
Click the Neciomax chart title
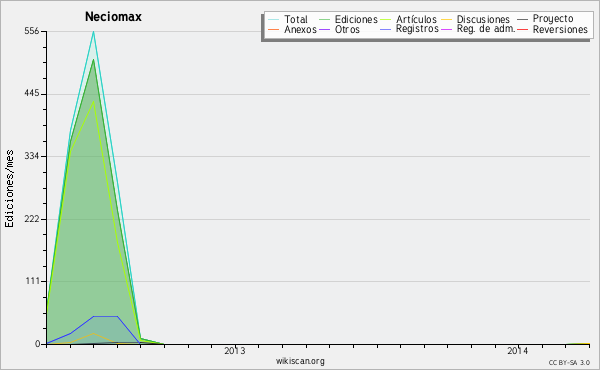click(113, 17)
